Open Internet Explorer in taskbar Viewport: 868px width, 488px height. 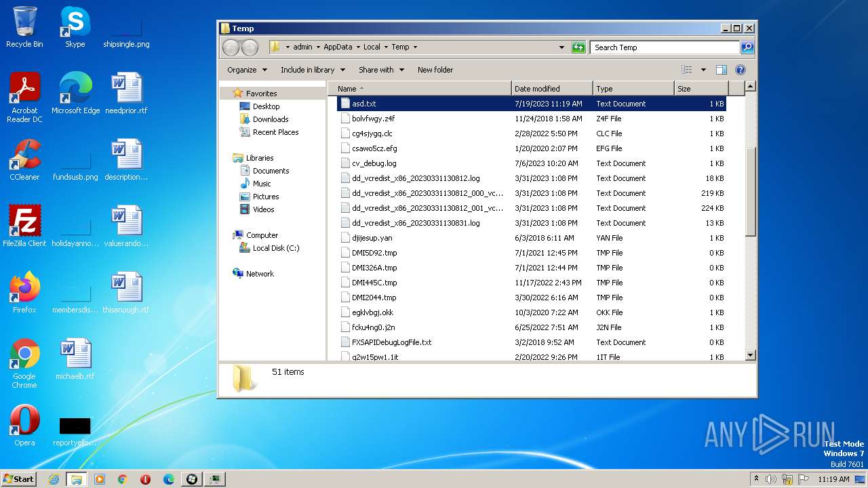(x=54, y=479)
